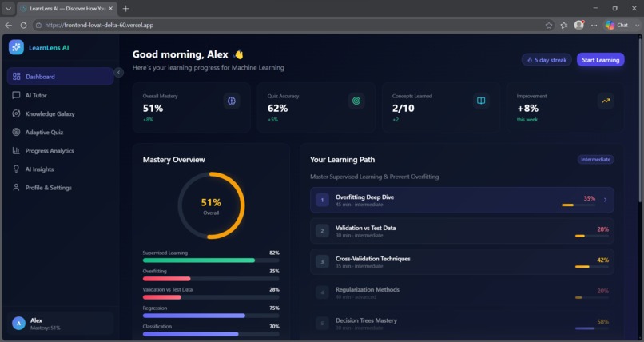Image resolution: width=644 pixels, height=342 pixels.
Task: Open AI Tutor in the sidebar
Action: (x=61, y=95)
